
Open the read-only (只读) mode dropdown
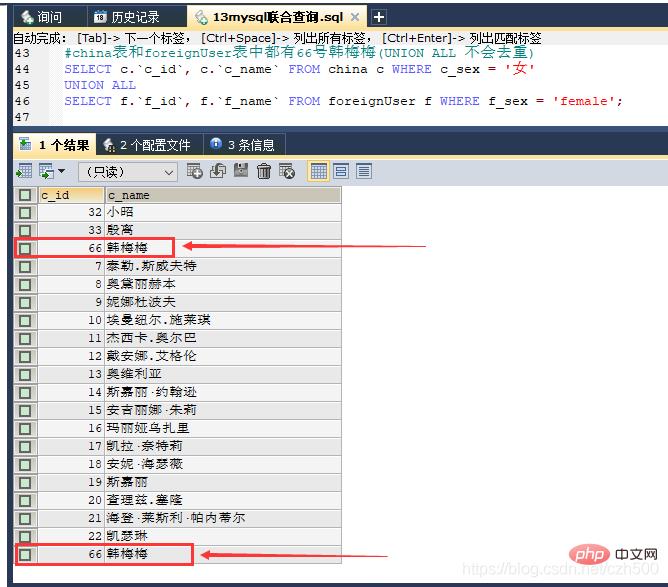pos(127,171)
